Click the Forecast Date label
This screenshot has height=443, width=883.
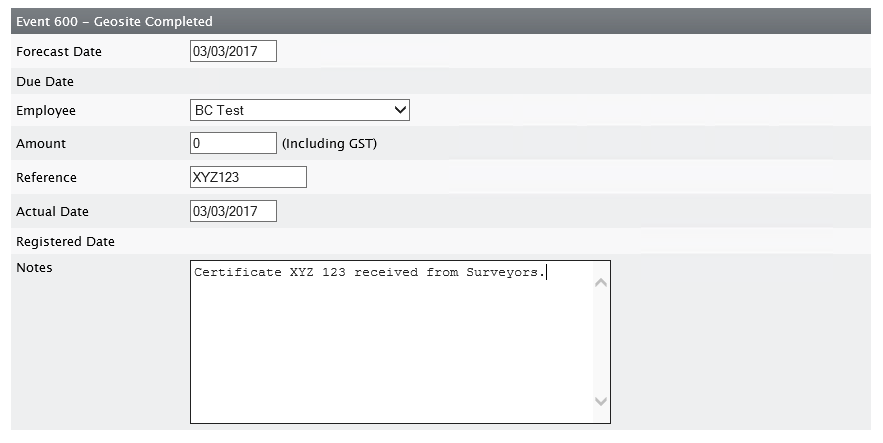(59, 52)
